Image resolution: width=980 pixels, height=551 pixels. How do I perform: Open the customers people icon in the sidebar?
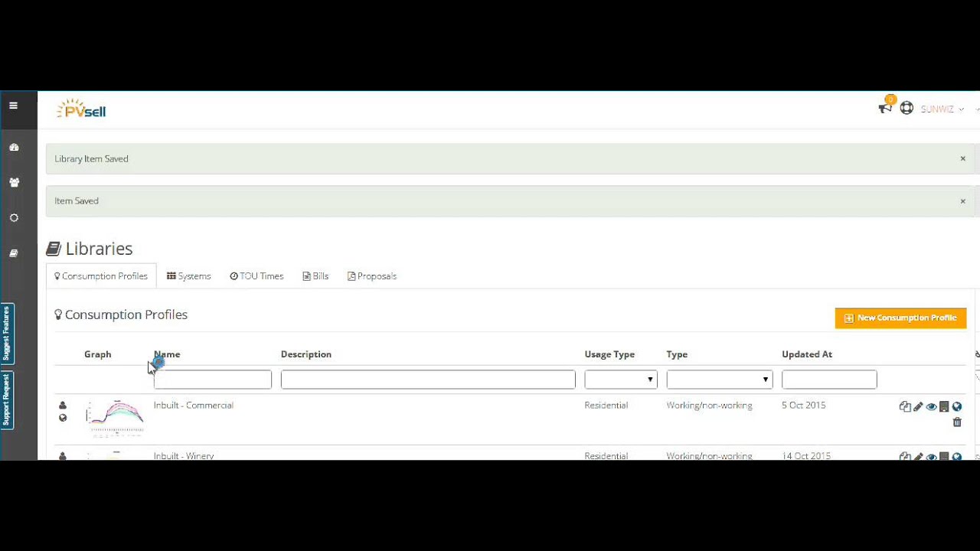[x=14, y=182]
